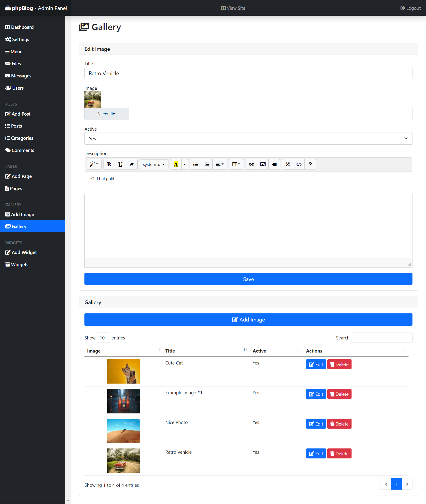The height and width of the screenshot is (504, 426).
Task: Toggle fullscreen mode of description editor
Action: (x=287, y=164)
